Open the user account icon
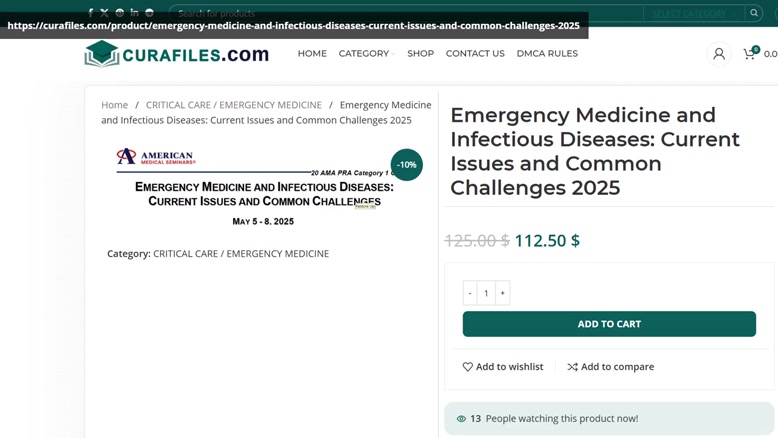 pyautogui.click(x=719, y=54)
